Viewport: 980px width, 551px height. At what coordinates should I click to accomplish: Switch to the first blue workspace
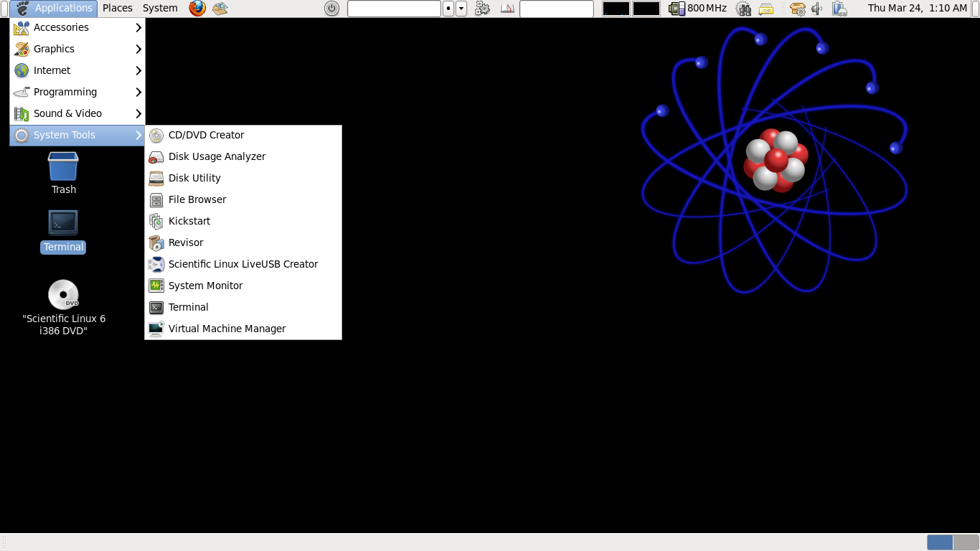coord(940,542)
